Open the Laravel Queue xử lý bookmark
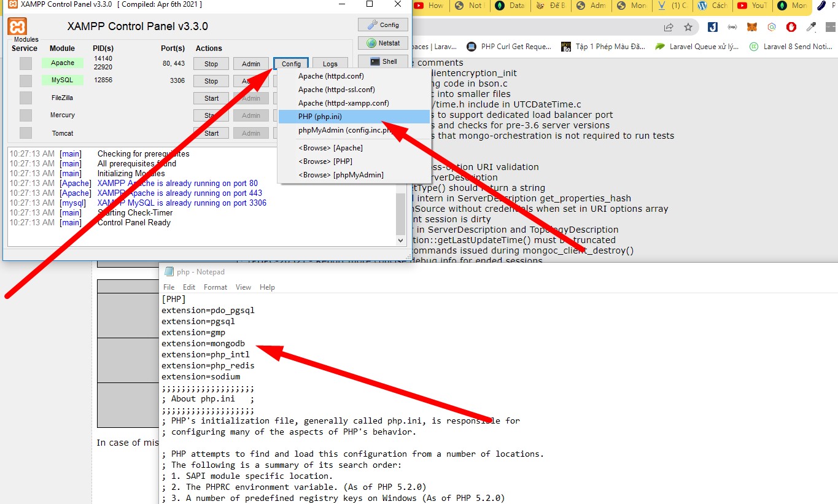Viewport: 838px width, 504px height. point(697,46)
